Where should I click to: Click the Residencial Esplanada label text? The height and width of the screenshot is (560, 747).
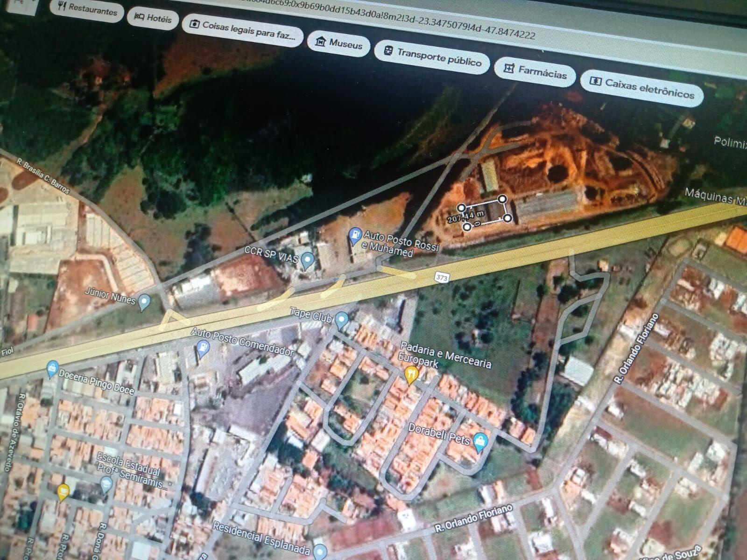point(261,538)
